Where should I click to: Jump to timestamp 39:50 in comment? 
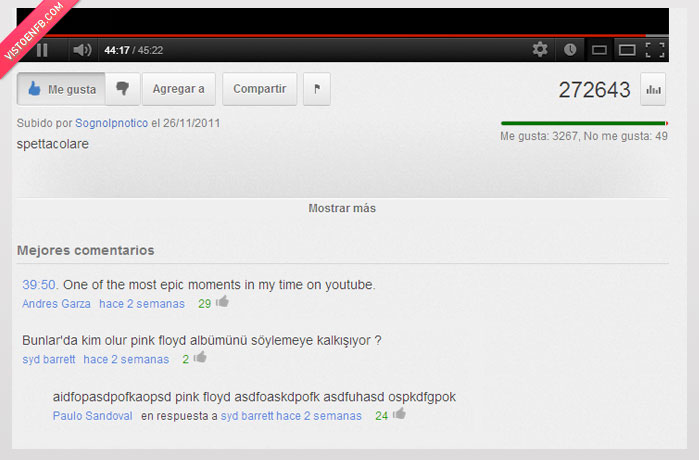pyautogui.click(x=40, y=285)
